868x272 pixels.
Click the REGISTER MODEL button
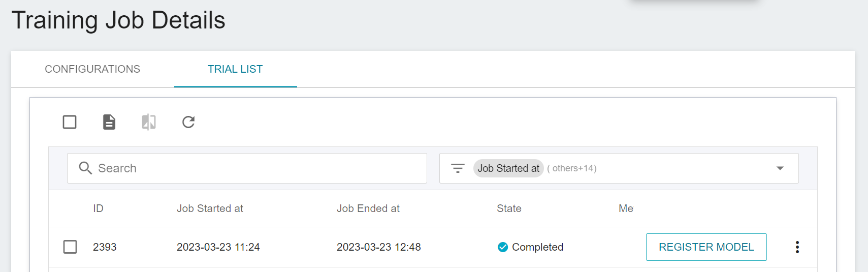(x=706, y=247)
